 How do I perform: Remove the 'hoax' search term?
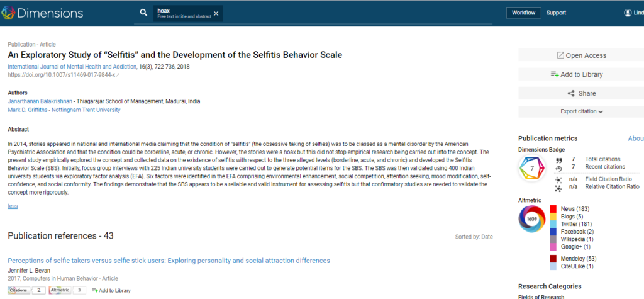tap(216, 13)
